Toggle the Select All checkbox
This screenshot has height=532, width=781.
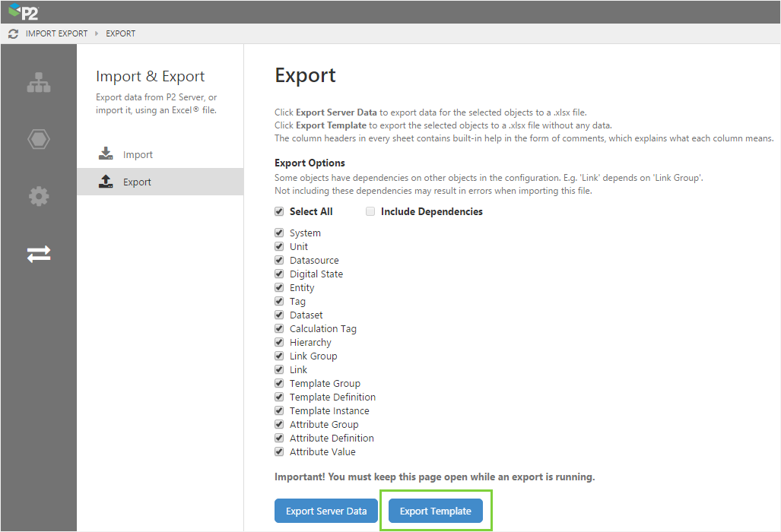279,211
